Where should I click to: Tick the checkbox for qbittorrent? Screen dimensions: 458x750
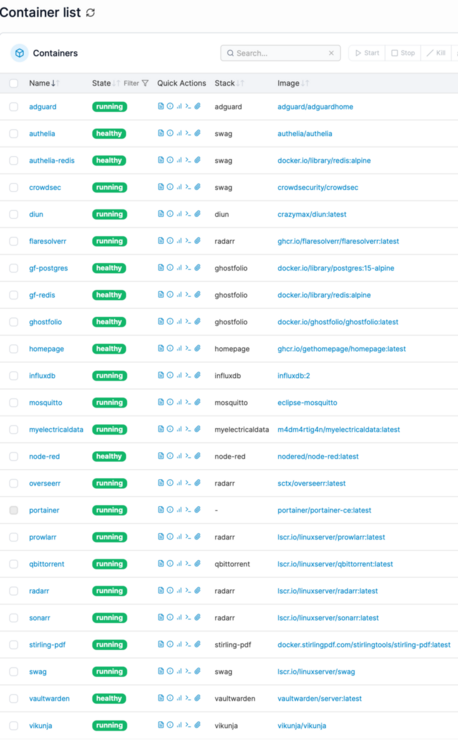click(14, 564)
